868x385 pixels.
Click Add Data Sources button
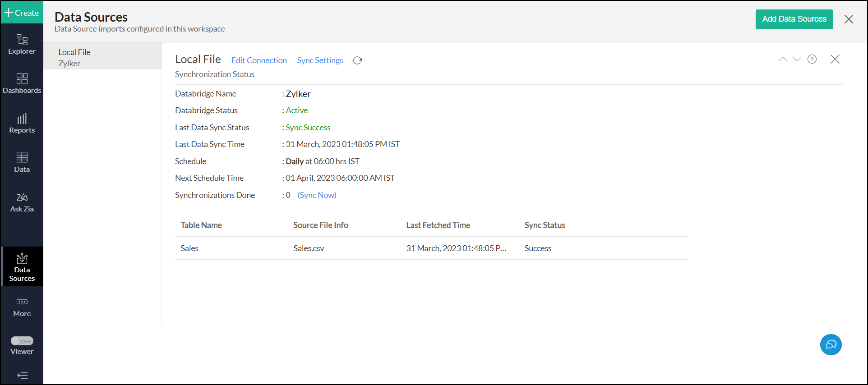(x=794, y=19)
